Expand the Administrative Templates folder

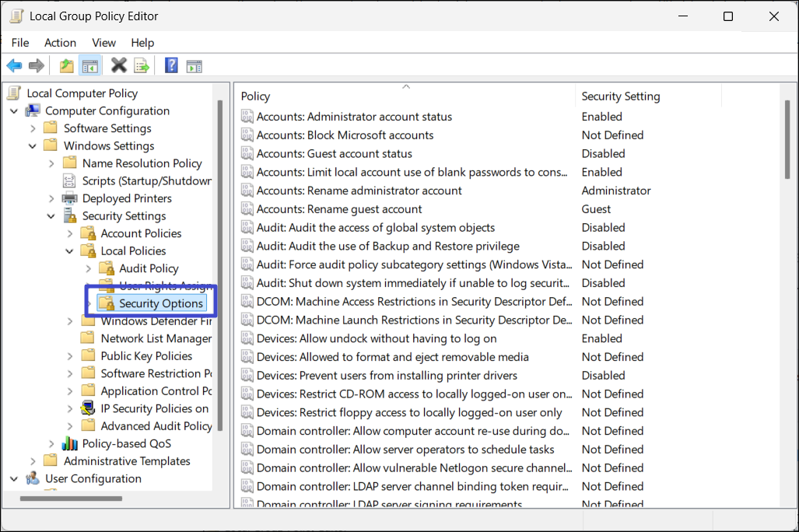pyautogui.click(x=33, y=461)
